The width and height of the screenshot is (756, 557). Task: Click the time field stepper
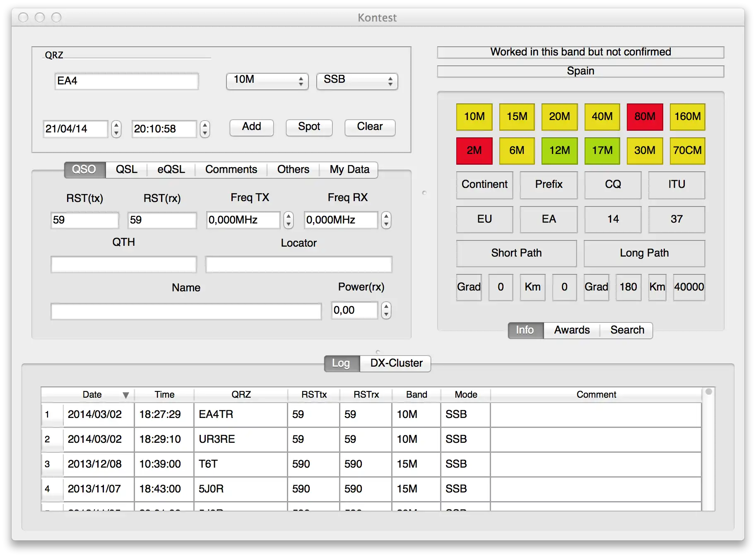point(205,129)
